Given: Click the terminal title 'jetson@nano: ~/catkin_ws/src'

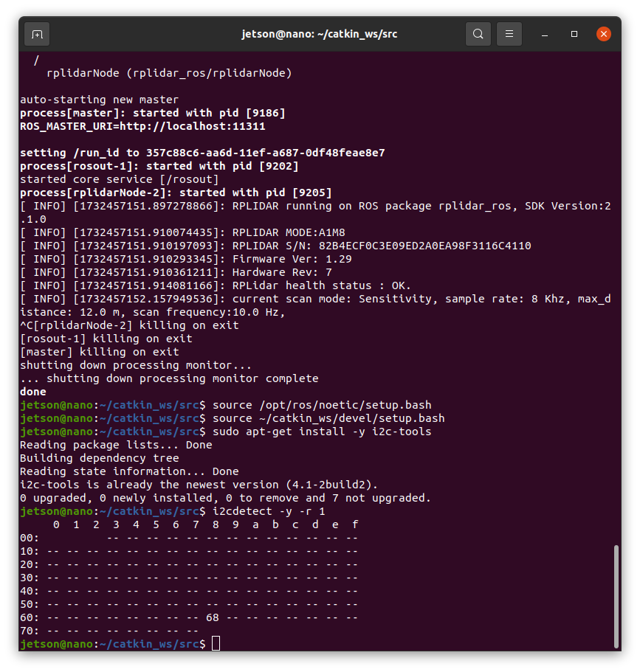Looking at the screenshot, I should coord(319,33).
